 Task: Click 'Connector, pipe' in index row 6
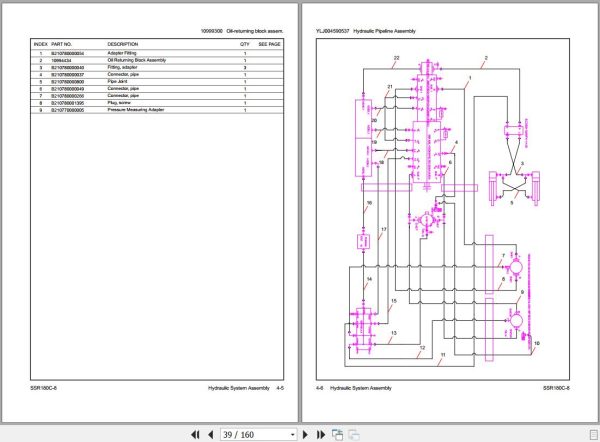123,88
